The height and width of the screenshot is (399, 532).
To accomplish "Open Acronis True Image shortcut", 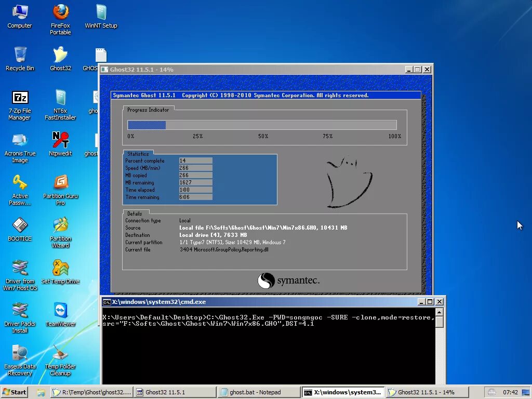I will tap(20, 148).
